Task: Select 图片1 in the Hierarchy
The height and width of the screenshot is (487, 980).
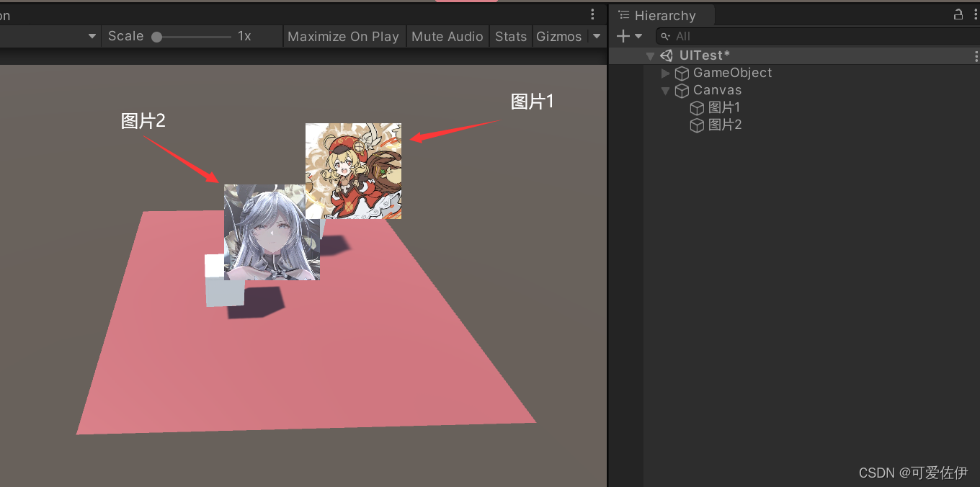Action: point(724,107)
